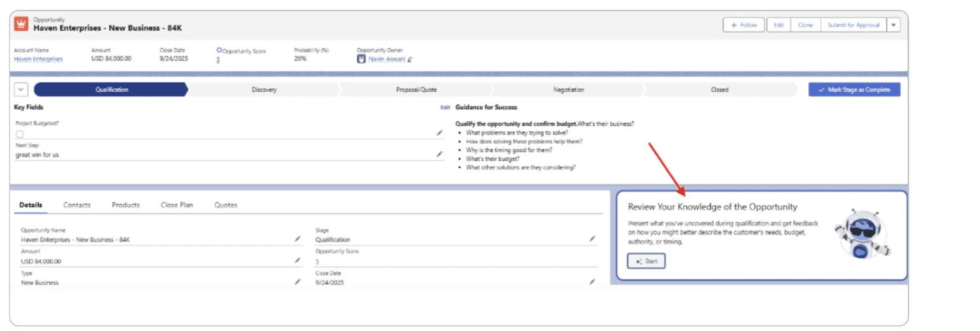The image size is (980, 331).
Task: Click the change-owner icon after Navin Aswani
Action: point(410,60)
